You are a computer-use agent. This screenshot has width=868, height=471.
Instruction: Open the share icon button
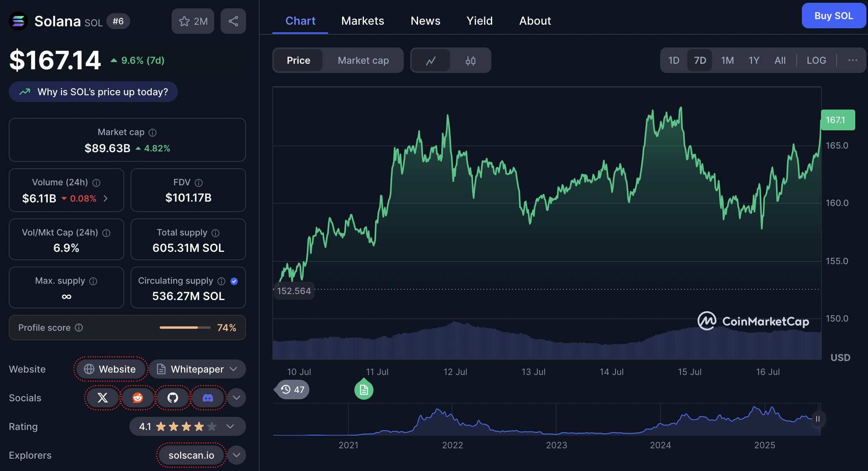233,21
